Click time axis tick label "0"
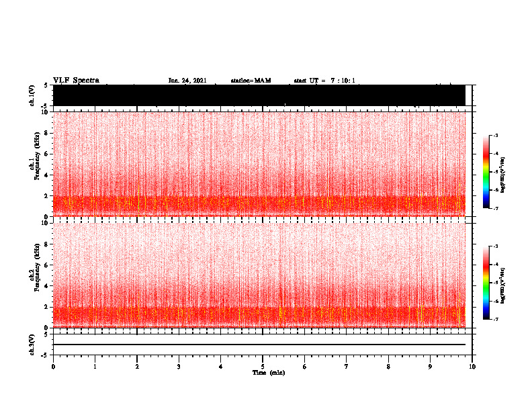This screenshot has width=532, height=411. click(x=53, y=367)
